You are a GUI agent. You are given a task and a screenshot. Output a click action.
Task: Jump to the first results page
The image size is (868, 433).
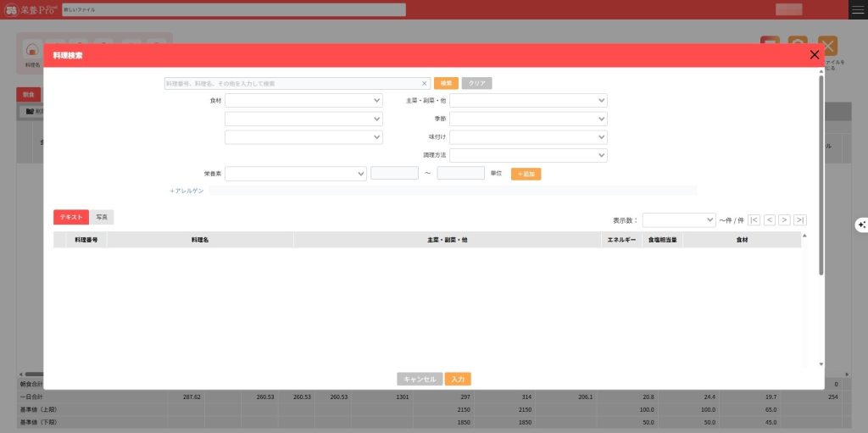click(x=754, y=219)
